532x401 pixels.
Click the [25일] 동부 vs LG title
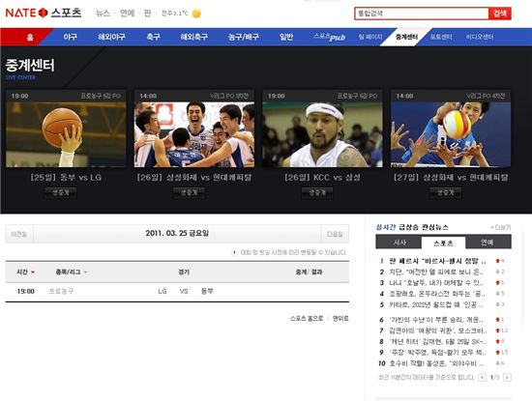pyautogui.click(x=66, y=177)
